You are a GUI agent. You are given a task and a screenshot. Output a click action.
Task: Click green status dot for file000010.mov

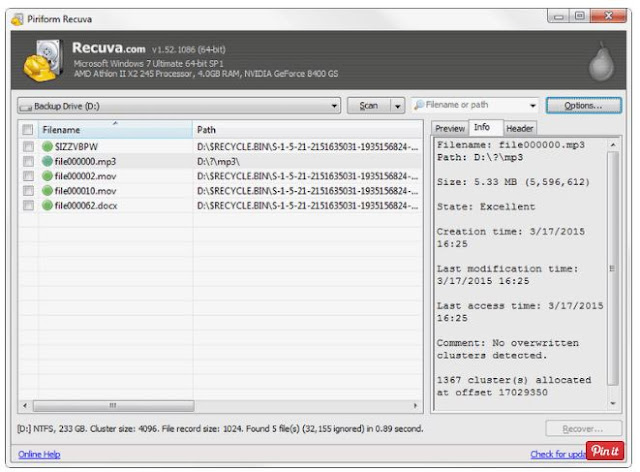(47, 191)
